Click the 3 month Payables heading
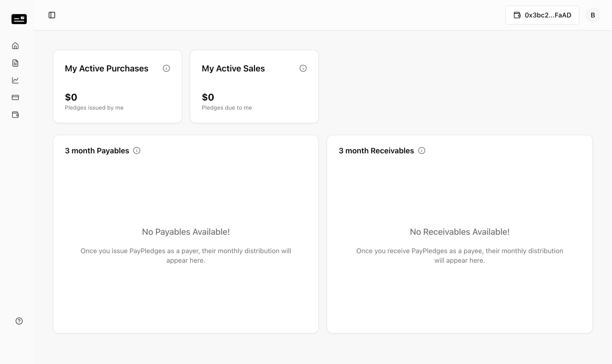 point(97,151)
